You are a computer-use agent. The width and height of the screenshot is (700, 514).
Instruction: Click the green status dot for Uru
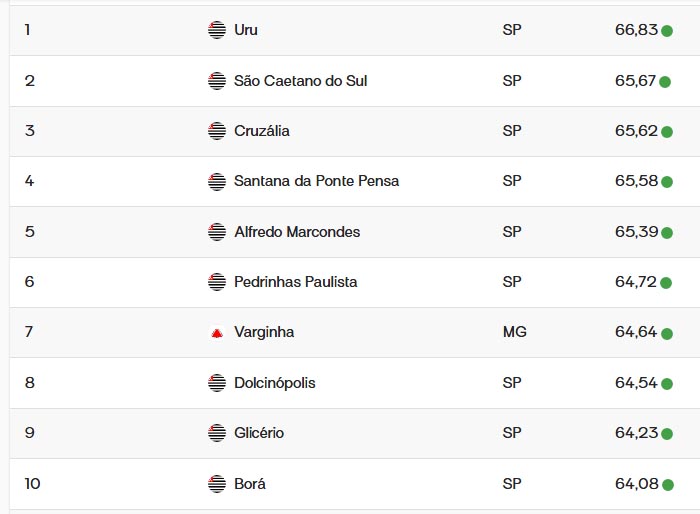point(667,31)
